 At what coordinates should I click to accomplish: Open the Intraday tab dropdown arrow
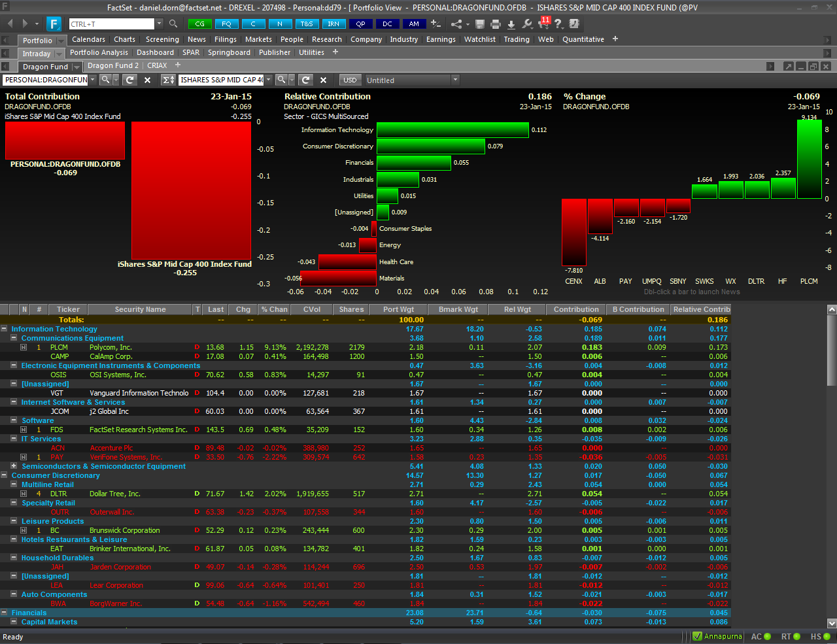[x=60, y=54]
